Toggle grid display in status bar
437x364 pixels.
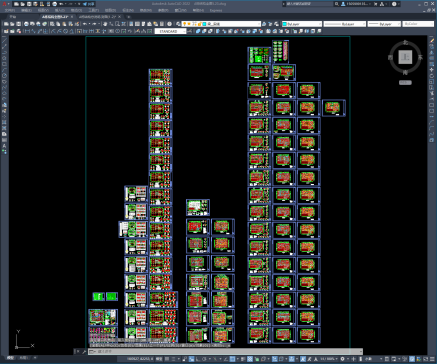point(167,359)
